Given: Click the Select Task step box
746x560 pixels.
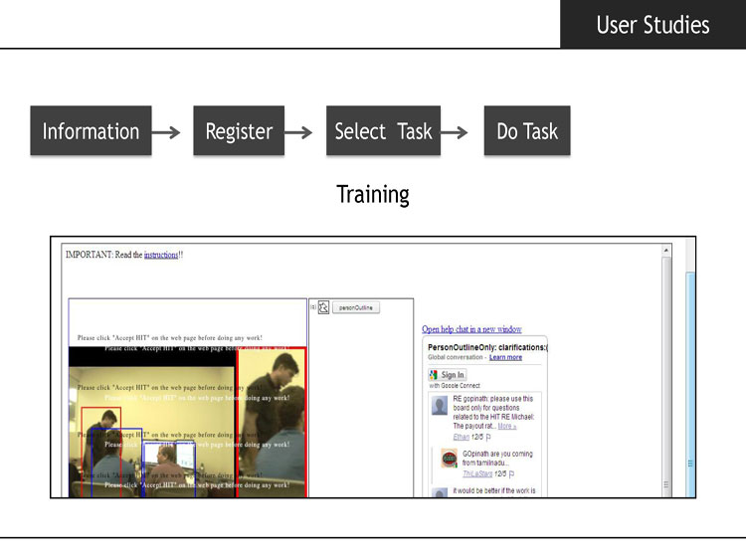Looking at the screenshot, I should [384, 131].
